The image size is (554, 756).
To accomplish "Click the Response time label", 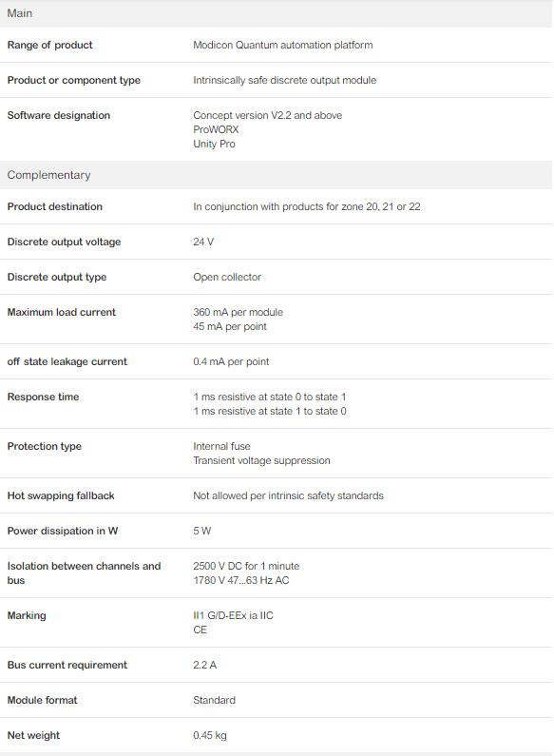I will coord(43,397).
